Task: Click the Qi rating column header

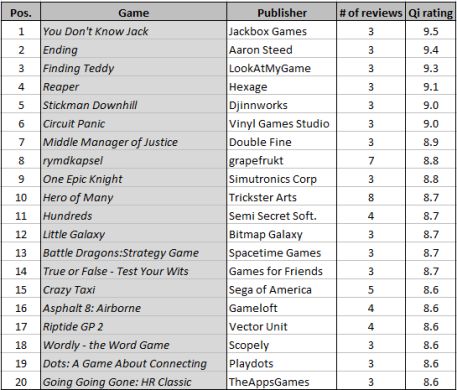Action: [x=431, y=13]
